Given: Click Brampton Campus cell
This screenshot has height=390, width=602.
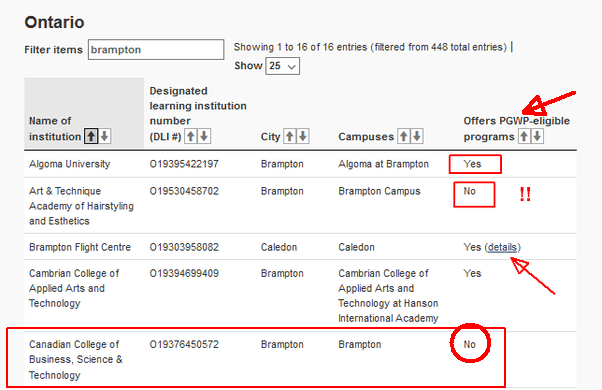Looking at the screenshot, I should click(x=379, y=191).
